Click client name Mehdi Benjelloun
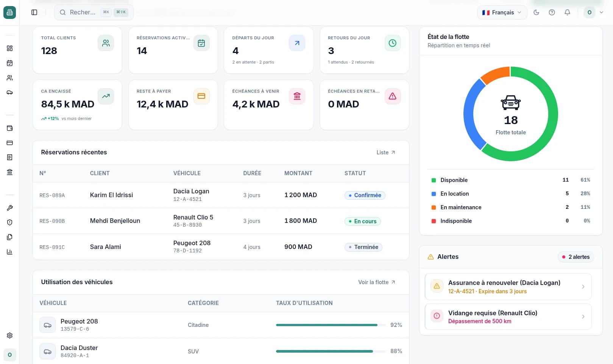This screenshot has width=613, height=364. point(115,221)
